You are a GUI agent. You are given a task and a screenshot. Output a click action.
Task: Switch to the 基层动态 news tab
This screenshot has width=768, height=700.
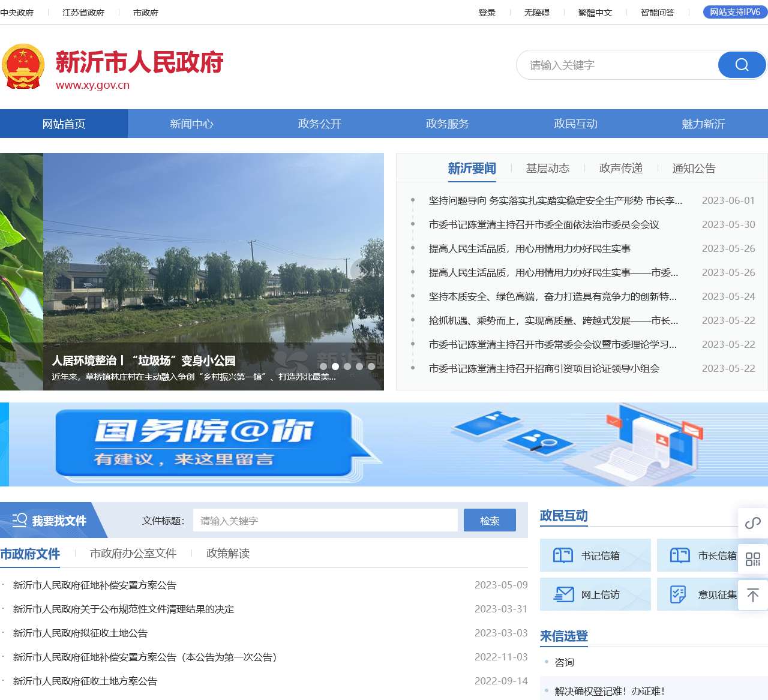tap(548, 169)
